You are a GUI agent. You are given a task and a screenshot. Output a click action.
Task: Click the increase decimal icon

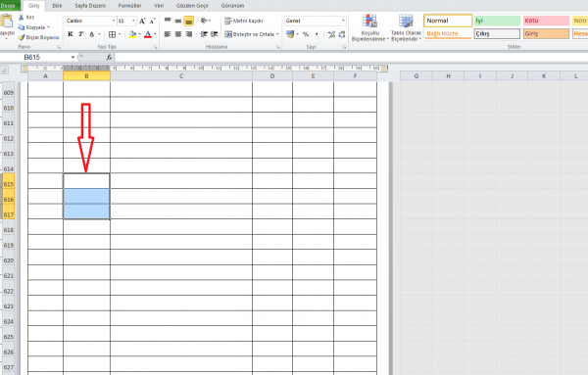(331, 34)
